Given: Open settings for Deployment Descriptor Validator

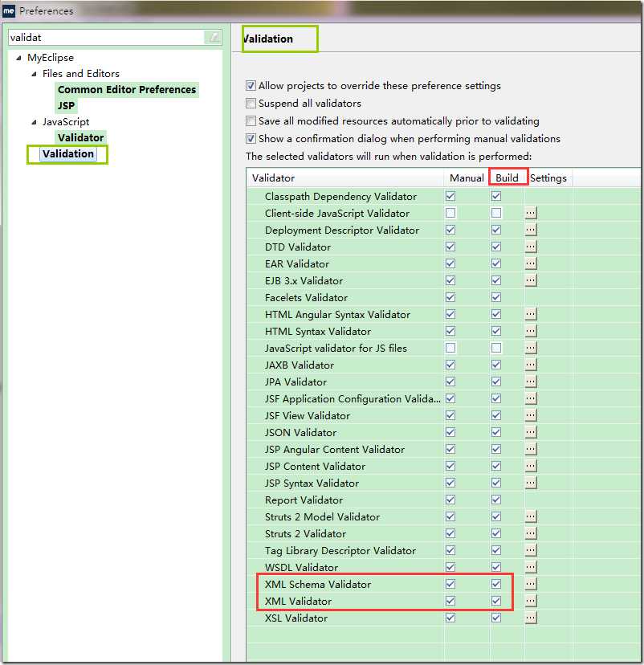Looking at the screenshot, I should [531, 230].
